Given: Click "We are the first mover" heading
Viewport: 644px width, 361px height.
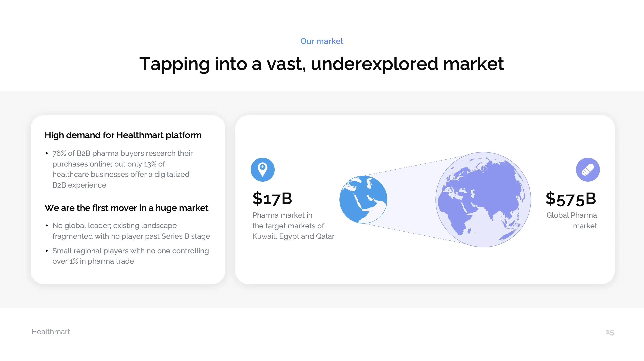Looking at the screenshot, I should pos(126,208).
